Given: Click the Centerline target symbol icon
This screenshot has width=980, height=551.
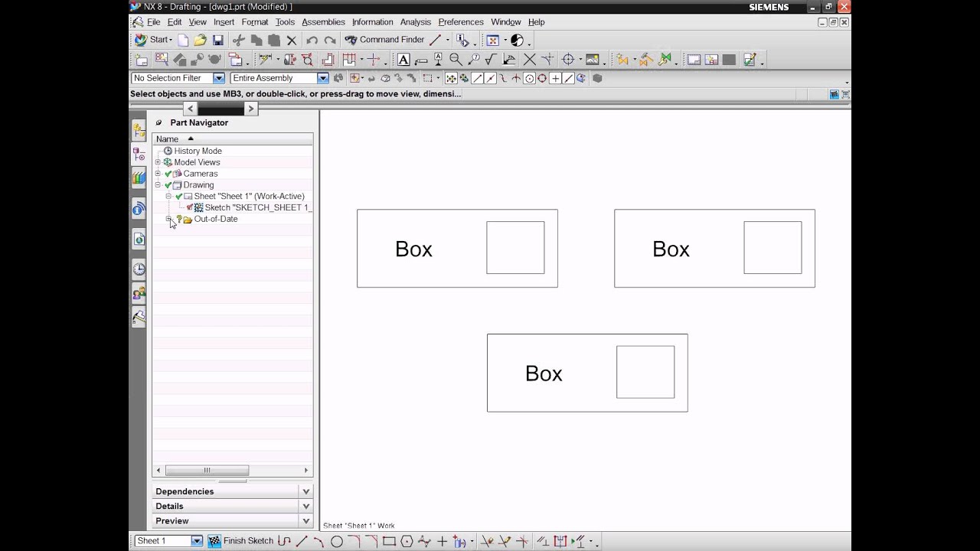Looking at the screenshot, I should coord(568,60).
